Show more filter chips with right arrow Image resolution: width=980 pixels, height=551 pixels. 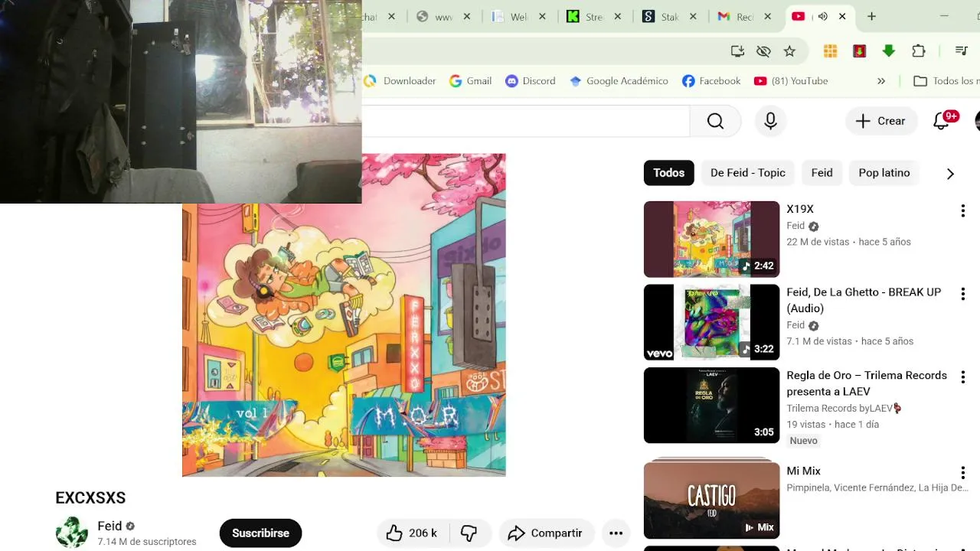[x=950, y=174]
